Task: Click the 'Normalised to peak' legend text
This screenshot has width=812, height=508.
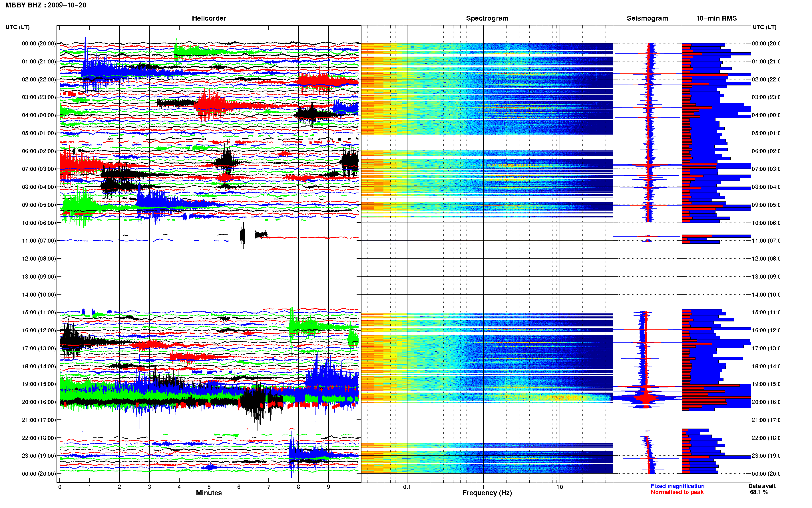Action: pos(677,492)
